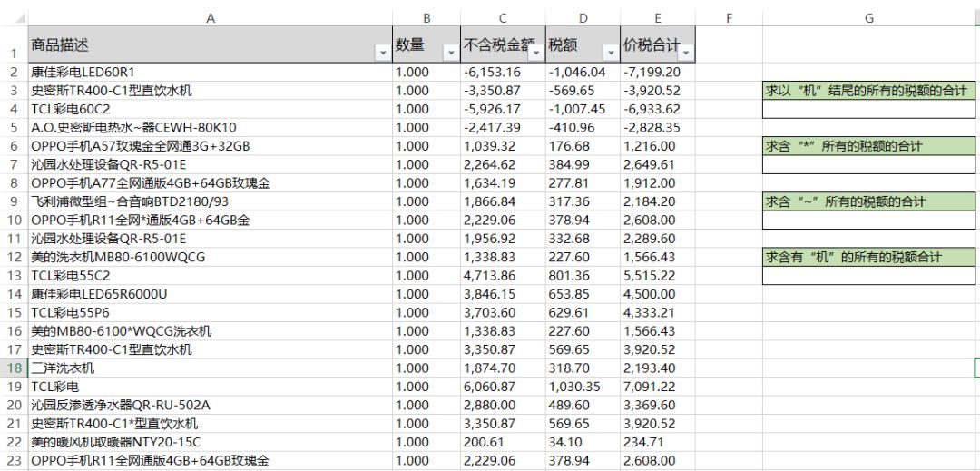Click empty answer cell below 求含“*” label
Image resolution: width=980 pixels, height=471 pixels.
tap(868, 165)
